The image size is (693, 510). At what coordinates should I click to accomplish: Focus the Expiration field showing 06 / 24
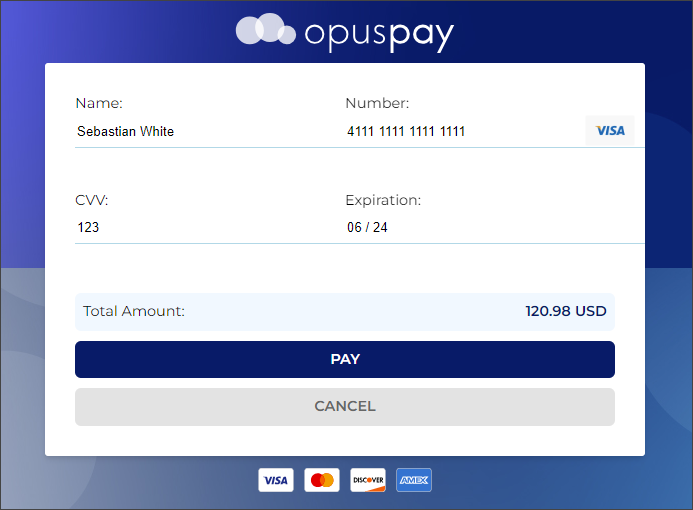494,227
